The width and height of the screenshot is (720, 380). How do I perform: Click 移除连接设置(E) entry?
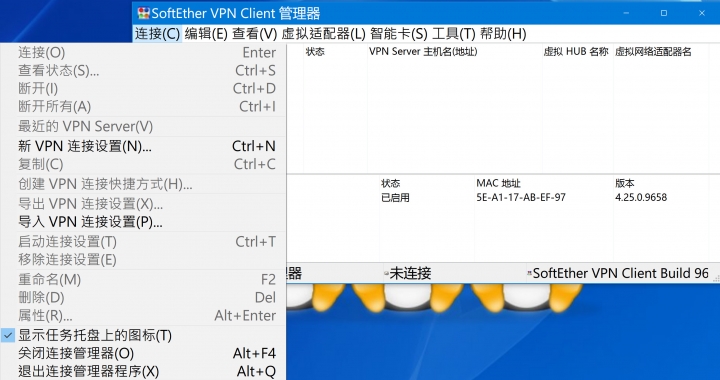click(x=143, y=259)
